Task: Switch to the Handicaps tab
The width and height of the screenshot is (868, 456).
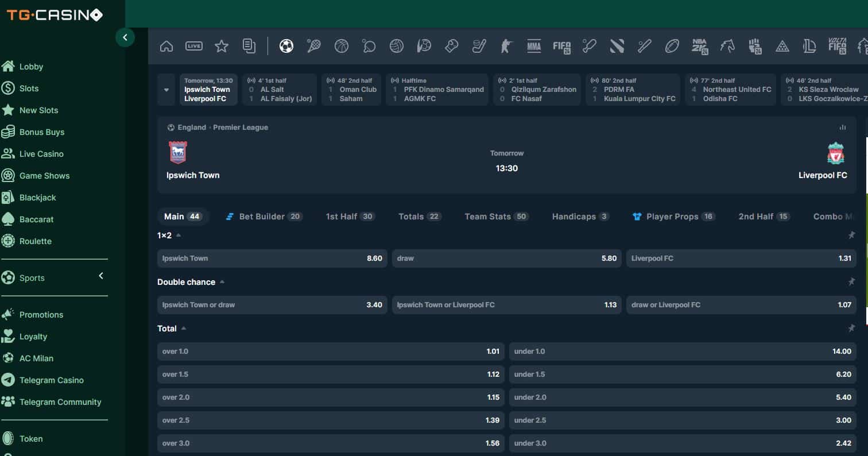Action: 580,217
